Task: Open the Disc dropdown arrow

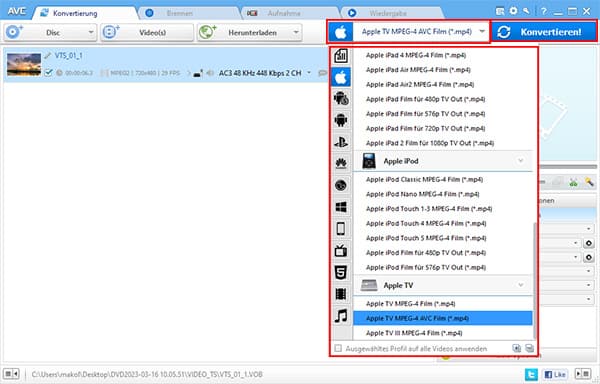Action: click(x=91, y=33)
